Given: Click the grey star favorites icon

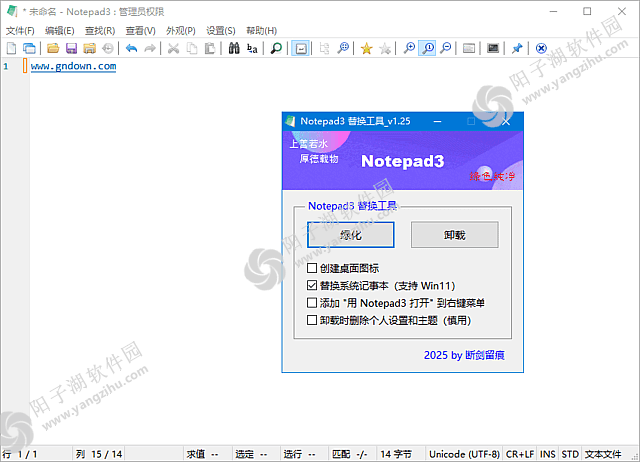Looking at the screenshot, I should 384,49.
